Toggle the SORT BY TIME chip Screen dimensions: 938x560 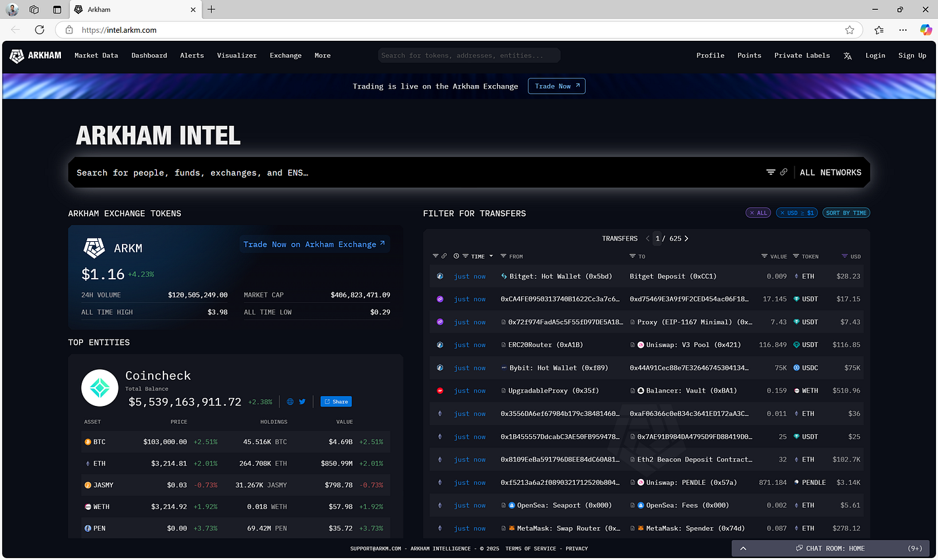(x=846, y=213)
